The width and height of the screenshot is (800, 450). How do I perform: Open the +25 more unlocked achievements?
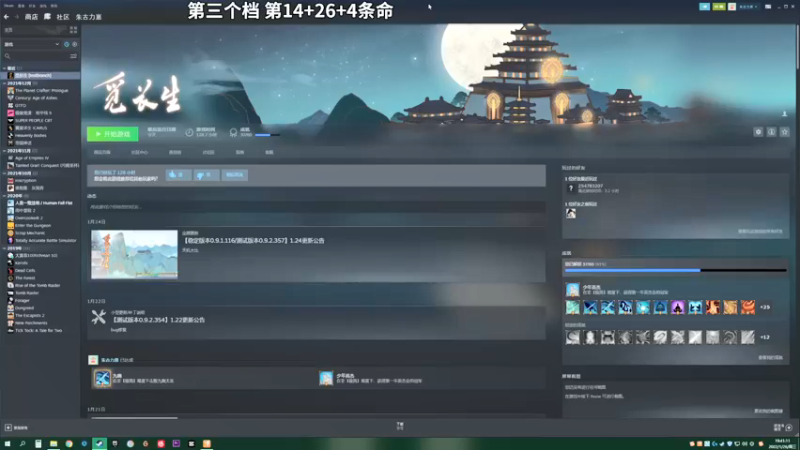(765, 307)
